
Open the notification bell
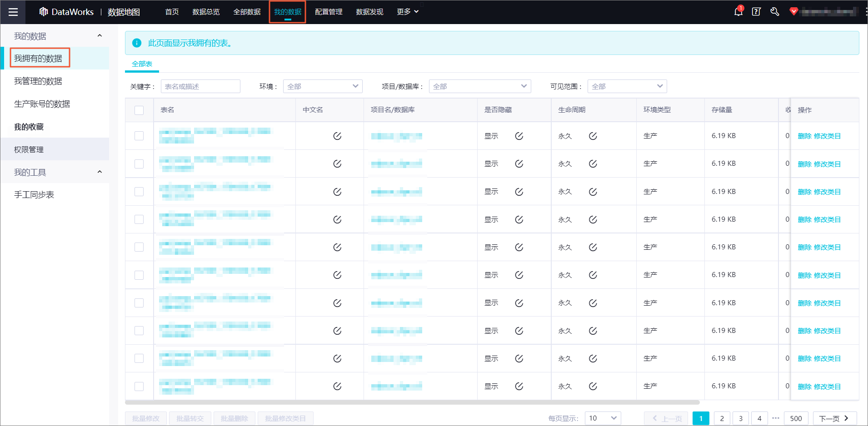(x=738, y=12)
